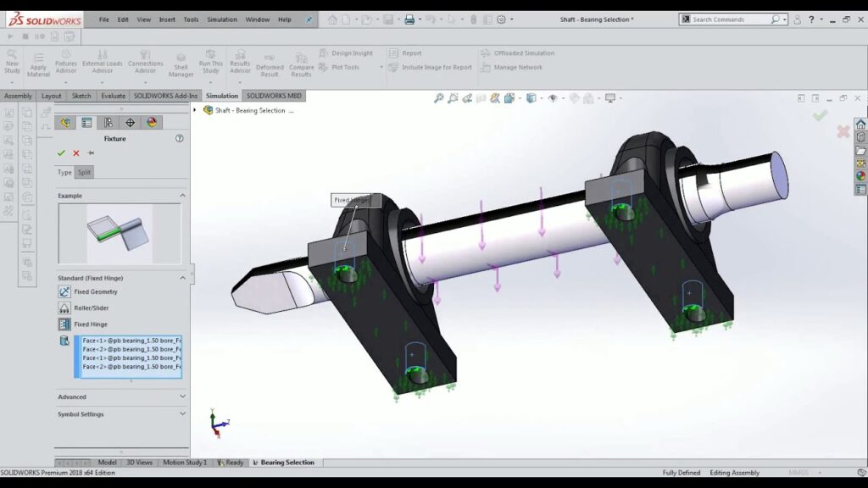Image resolution: width=868 pixels, height=488 pixels.
Task: Toggle the menu bar pin
Action: (x=309, y=19)
